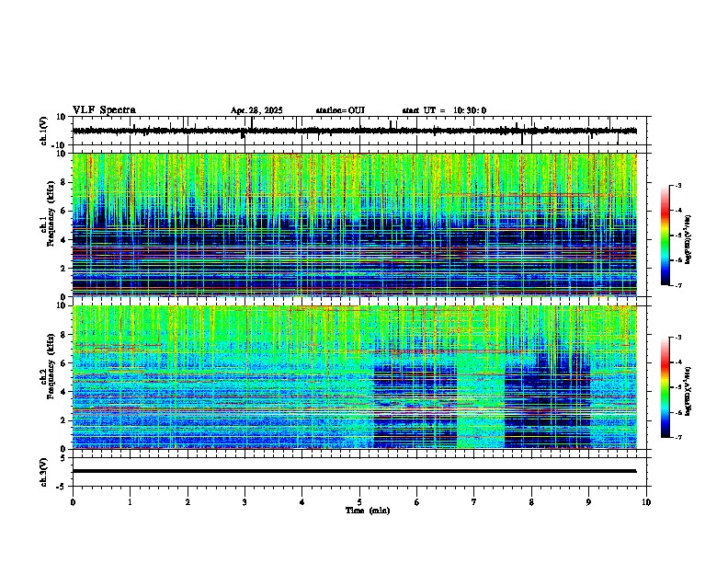Click the "4" tick on the Time axis
This screenshot has width=728, height=563.
click(302, 502)
